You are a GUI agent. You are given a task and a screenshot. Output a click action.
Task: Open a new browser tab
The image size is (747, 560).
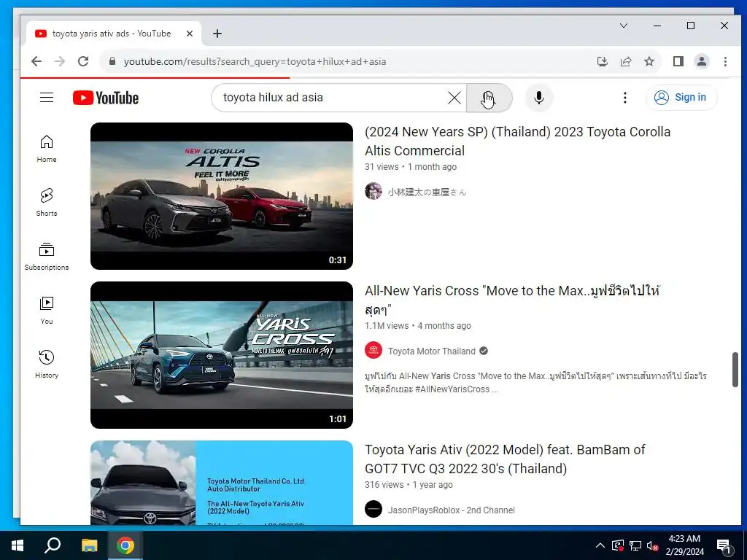217,34
